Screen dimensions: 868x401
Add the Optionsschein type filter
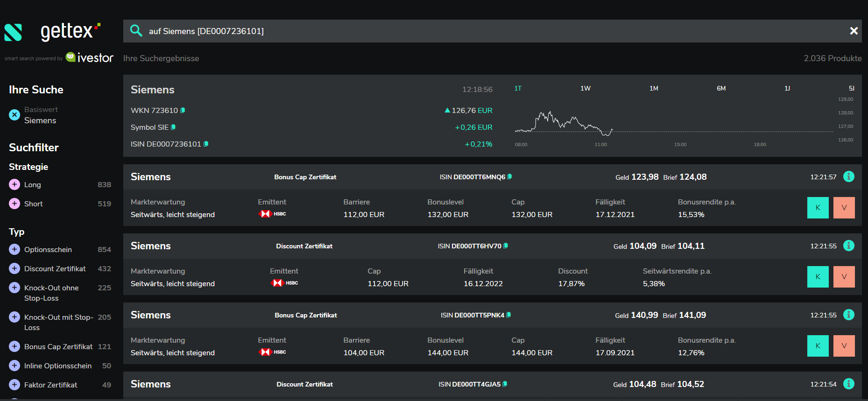click(x=14, y=249)
